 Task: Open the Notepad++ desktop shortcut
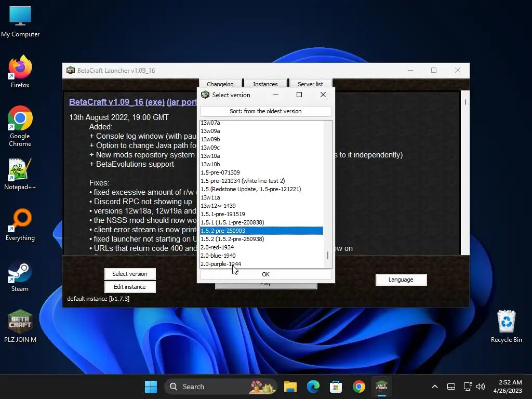point(20,174)
